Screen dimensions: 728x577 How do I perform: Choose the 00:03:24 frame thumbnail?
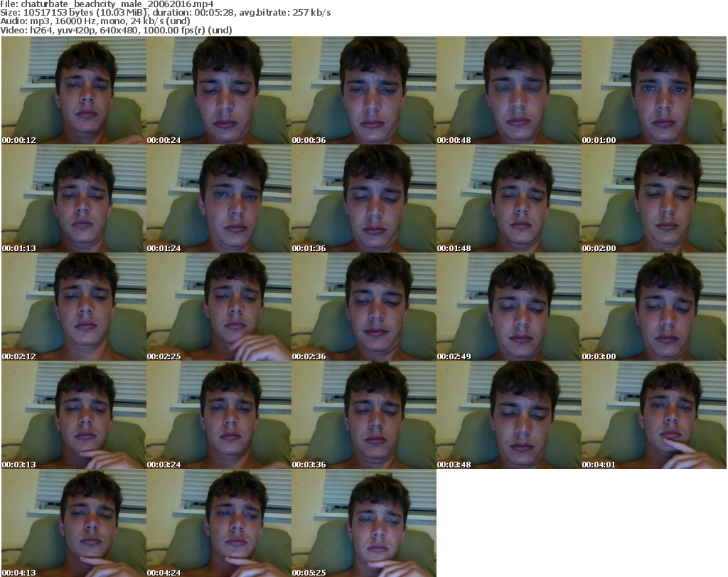pyautogui.click(x=219, y=415)
